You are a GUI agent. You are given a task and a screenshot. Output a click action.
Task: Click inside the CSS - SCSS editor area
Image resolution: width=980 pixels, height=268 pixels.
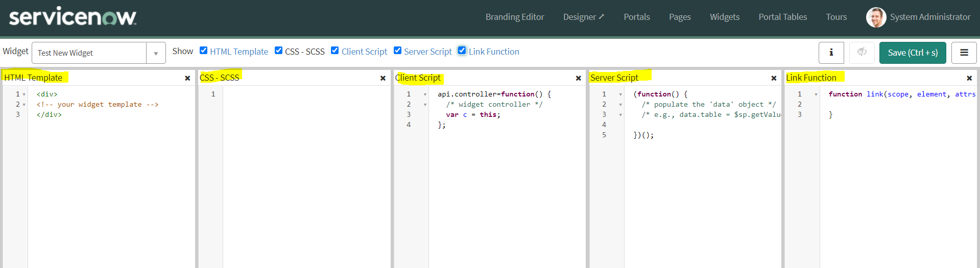coord(306,168)
